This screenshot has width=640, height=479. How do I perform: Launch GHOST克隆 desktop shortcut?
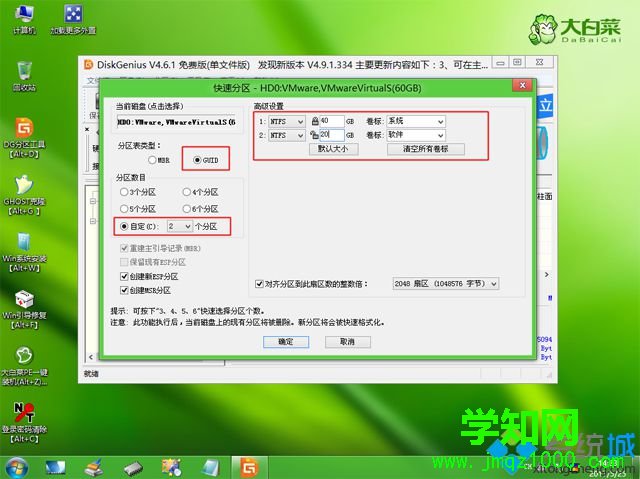point(24,195)
